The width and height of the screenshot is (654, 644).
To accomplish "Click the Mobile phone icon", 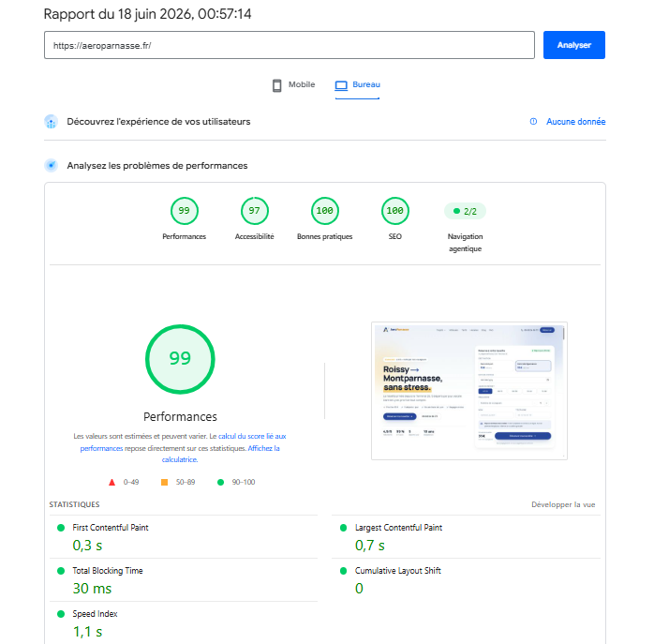I will 277,85.
